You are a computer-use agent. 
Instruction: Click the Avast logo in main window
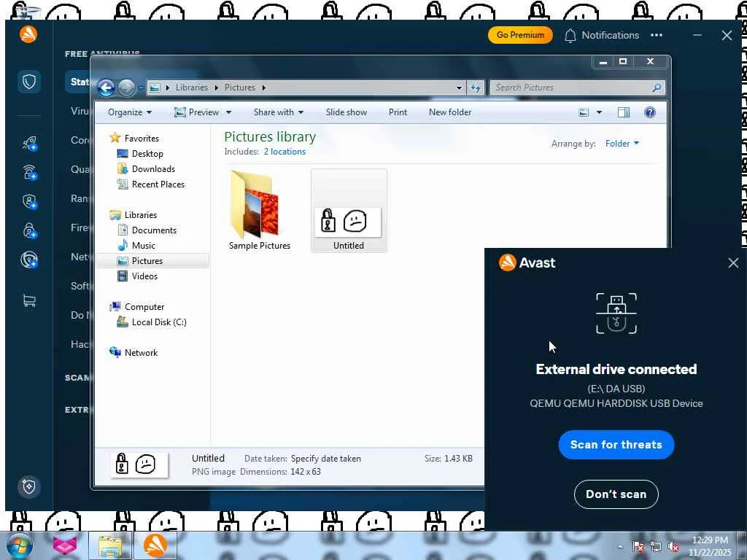pos(28,34)
